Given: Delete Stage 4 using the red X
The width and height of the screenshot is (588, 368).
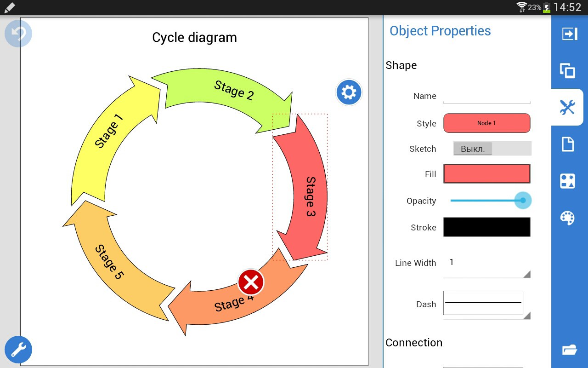Looking at the screenshot, I should [251, 282].
